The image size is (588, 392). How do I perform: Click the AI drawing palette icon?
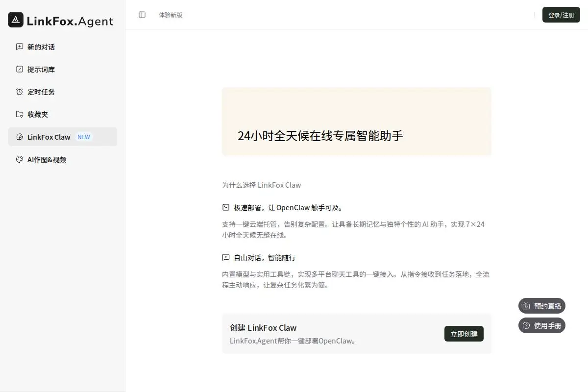coord(20,160)
